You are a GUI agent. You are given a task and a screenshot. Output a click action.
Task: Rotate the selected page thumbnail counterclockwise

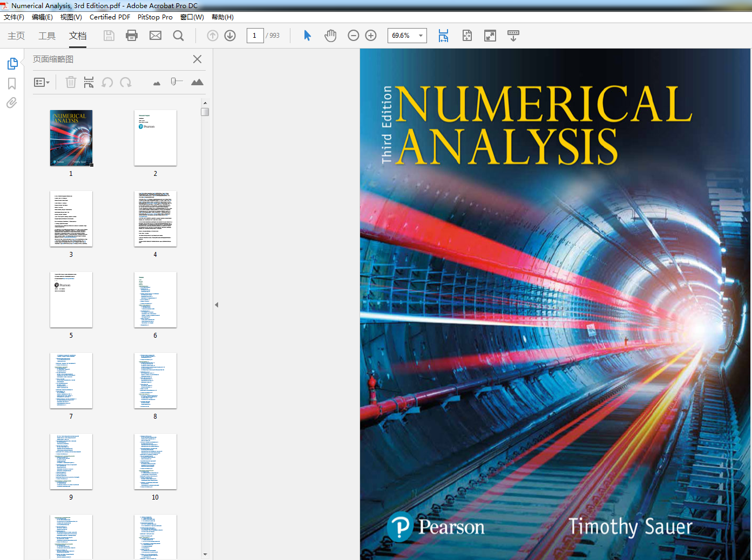[107, 82]
